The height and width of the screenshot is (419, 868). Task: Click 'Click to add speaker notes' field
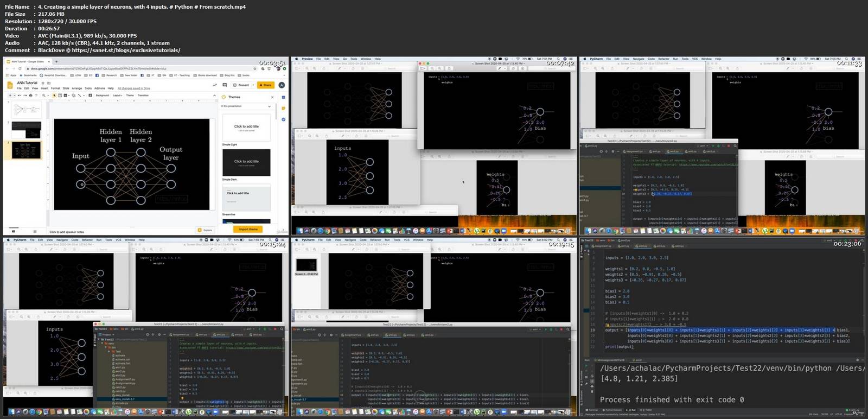67,232
